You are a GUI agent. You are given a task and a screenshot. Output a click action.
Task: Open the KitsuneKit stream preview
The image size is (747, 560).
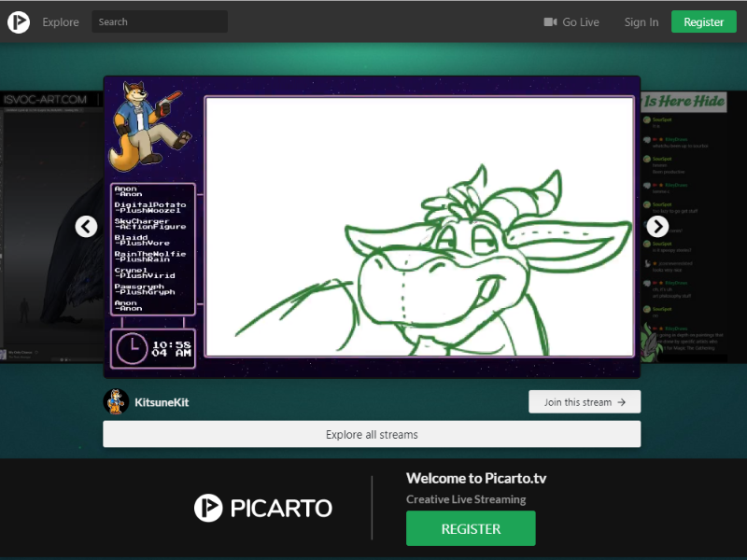pyautogui.click(x=372, y=227)
